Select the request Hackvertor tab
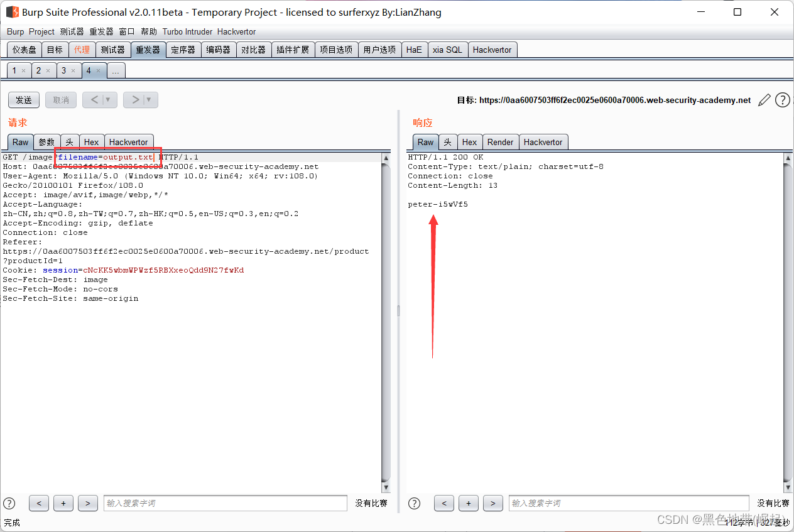 coord(129,142)
